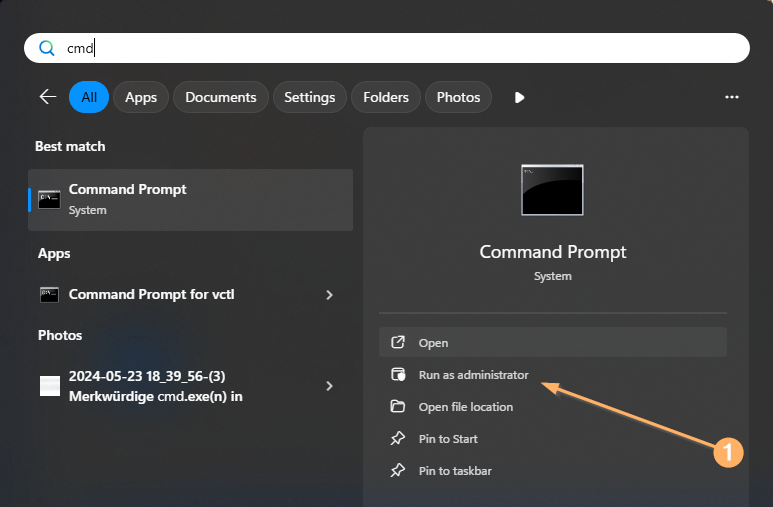Click the pin icon beside Pin to taskbar
Viewport: 773px width, 507px height.
click(398, 471)
